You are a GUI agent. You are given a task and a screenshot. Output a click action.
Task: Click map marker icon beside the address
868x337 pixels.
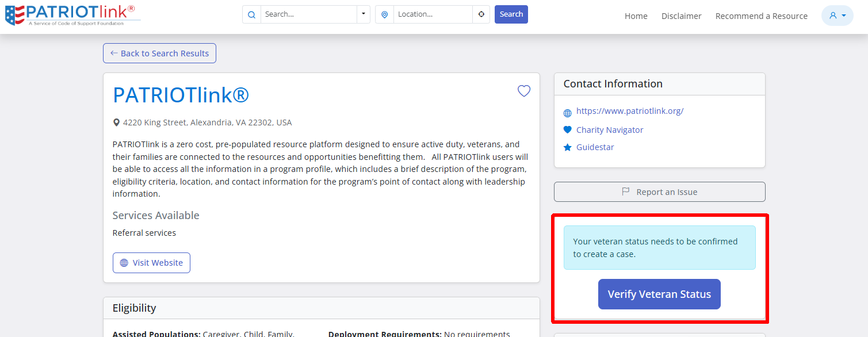116,122
